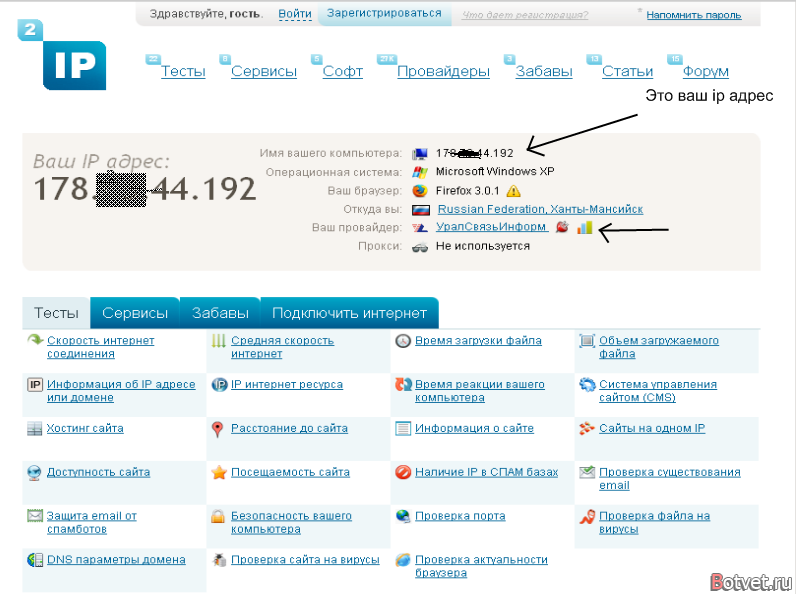800x600 pixels.
Task: Open Сервисы in top navigation
Action: [x=264, y=71]
